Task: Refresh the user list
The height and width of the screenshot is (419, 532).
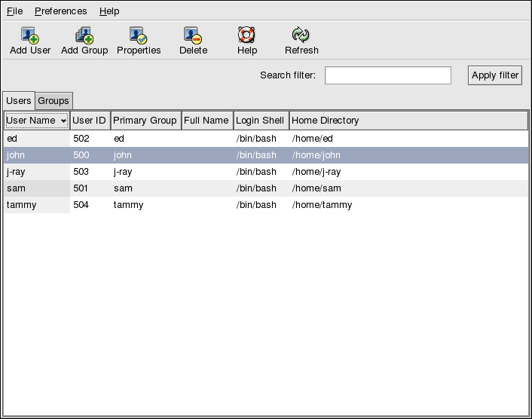Action: 301,35
